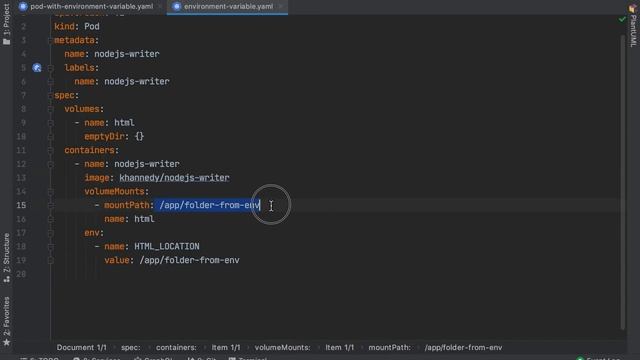Viewport: 640px width, 360px height.
Task: Click Kubernetes file icon on pod-with-environment-variable.yaml tab
Action: (x=23, y=7)
